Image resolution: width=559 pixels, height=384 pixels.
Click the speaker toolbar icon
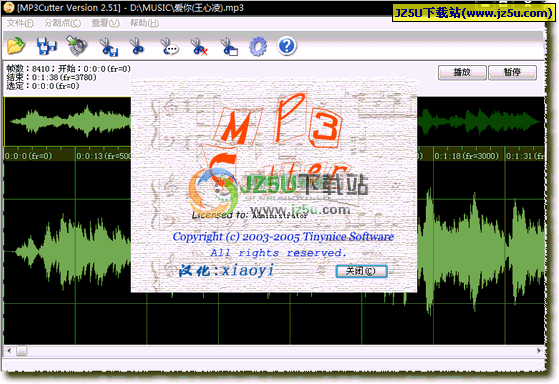pos(77,46)
